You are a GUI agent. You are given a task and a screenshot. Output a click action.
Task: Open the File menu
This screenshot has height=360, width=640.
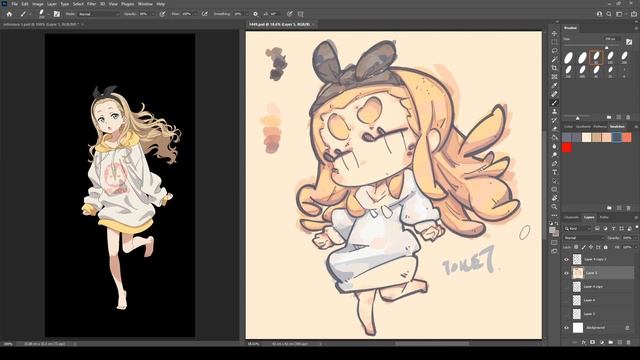pyautogui.click(x=14, y=4)
